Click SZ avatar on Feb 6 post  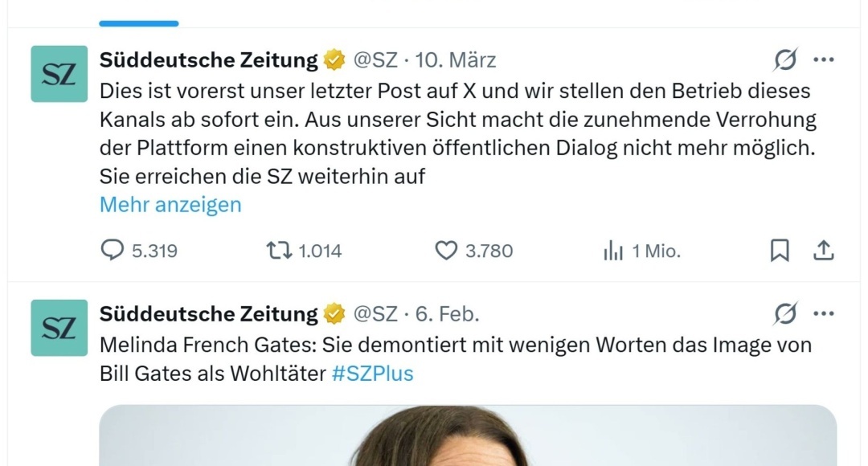59,328
